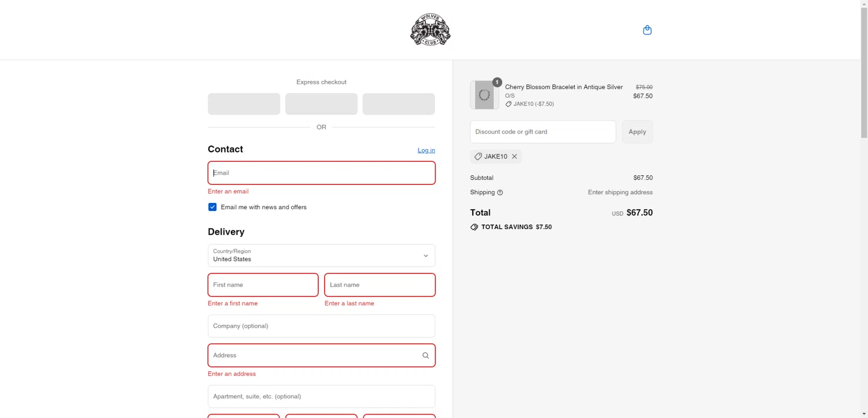
Task: Focus the Email input field
Action: tap(321, 173)
